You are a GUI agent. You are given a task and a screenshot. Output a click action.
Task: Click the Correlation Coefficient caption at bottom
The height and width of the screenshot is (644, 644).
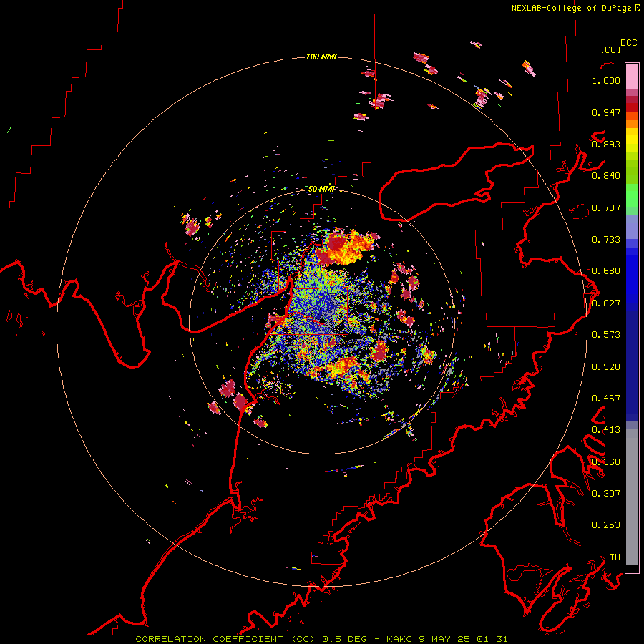(321, 639)
